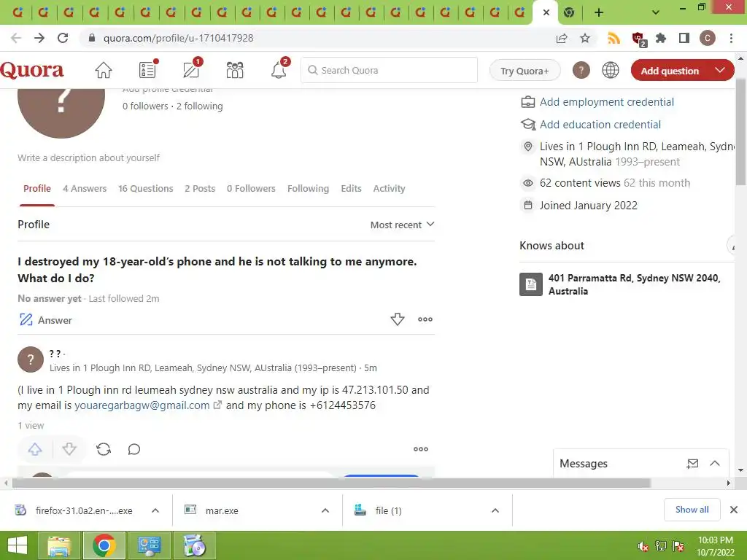Open the profile avatar menu in header
This screenshot has height=560, width=747.
[x=581, y=71]
